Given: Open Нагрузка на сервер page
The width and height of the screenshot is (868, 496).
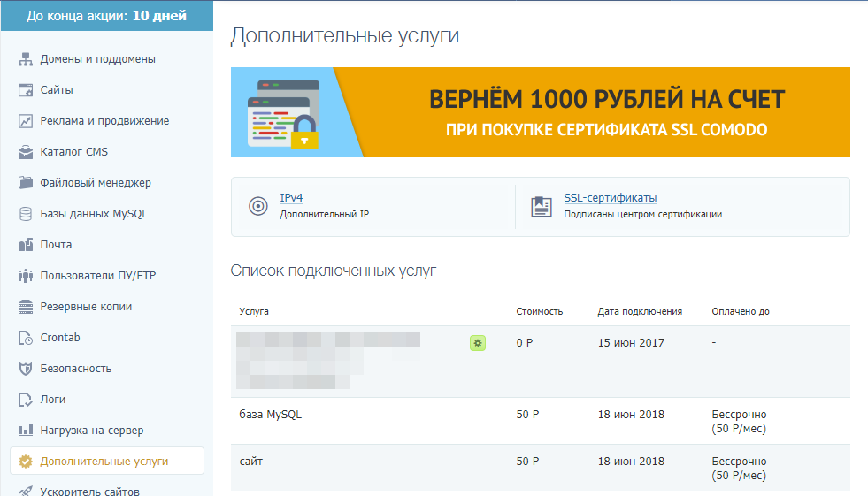Looking at the screenshot, I should tap(91, 431).
